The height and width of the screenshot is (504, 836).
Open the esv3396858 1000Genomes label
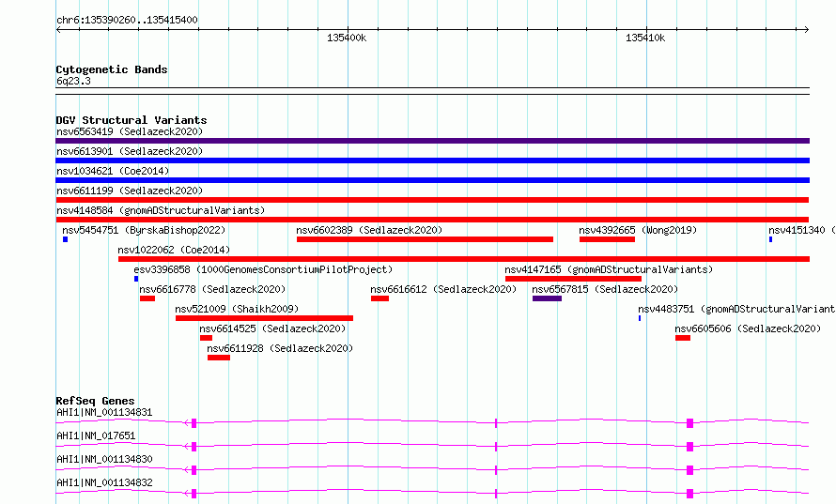(x=263, y=269)
